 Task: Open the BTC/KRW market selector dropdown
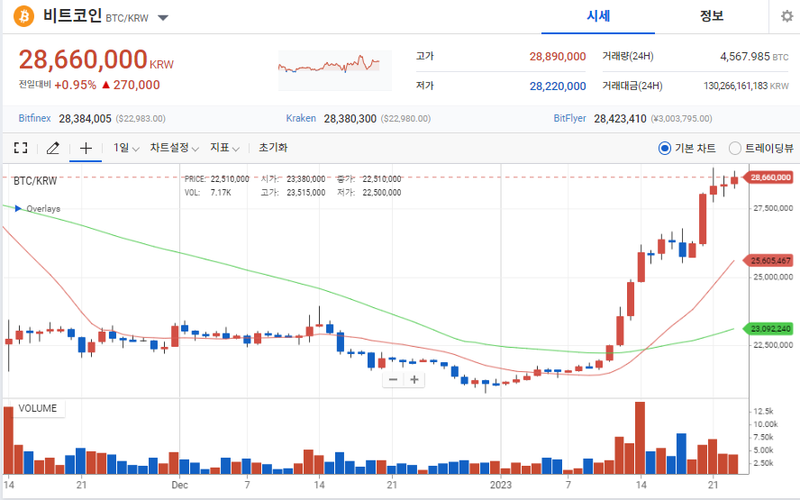click(x=163, y=18)
